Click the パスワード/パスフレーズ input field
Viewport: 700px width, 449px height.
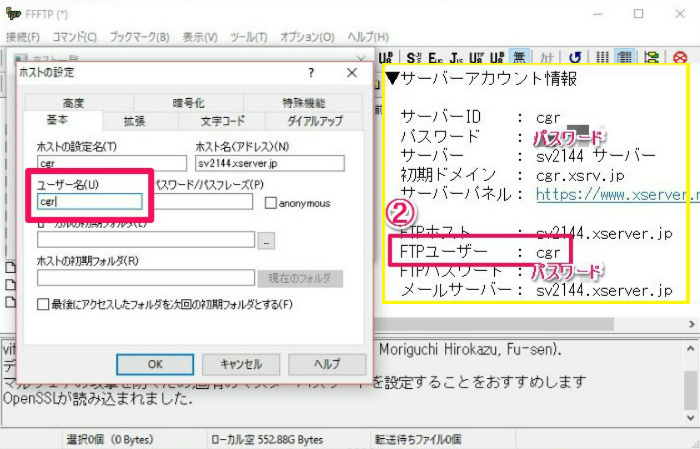click(x=204, y=201)
